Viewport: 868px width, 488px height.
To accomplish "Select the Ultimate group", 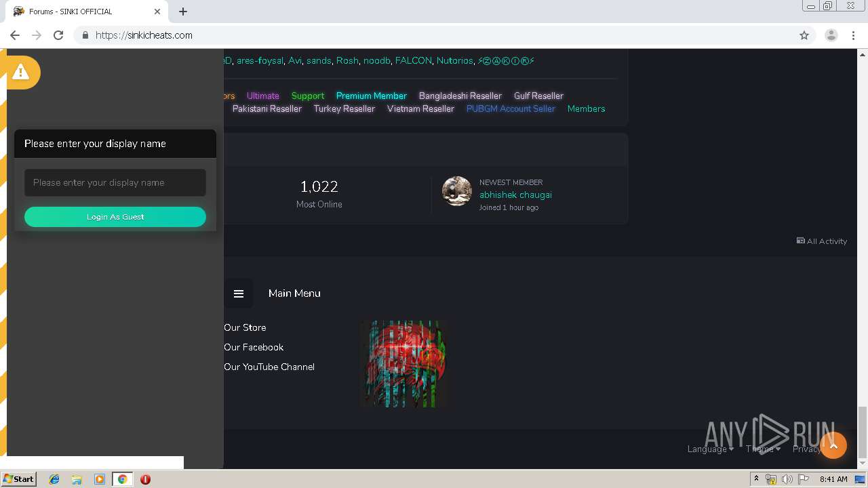I will click(x=263, y=96).
